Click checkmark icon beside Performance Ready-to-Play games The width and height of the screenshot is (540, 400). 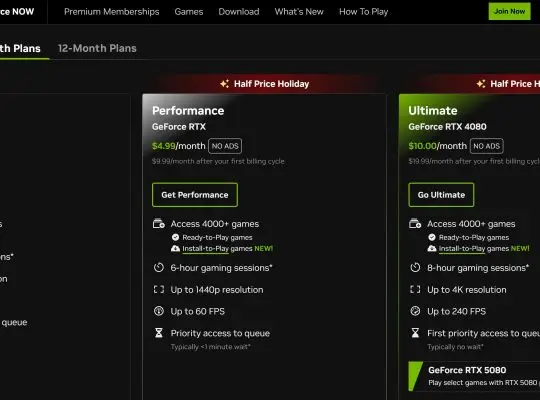click(175, 237)
